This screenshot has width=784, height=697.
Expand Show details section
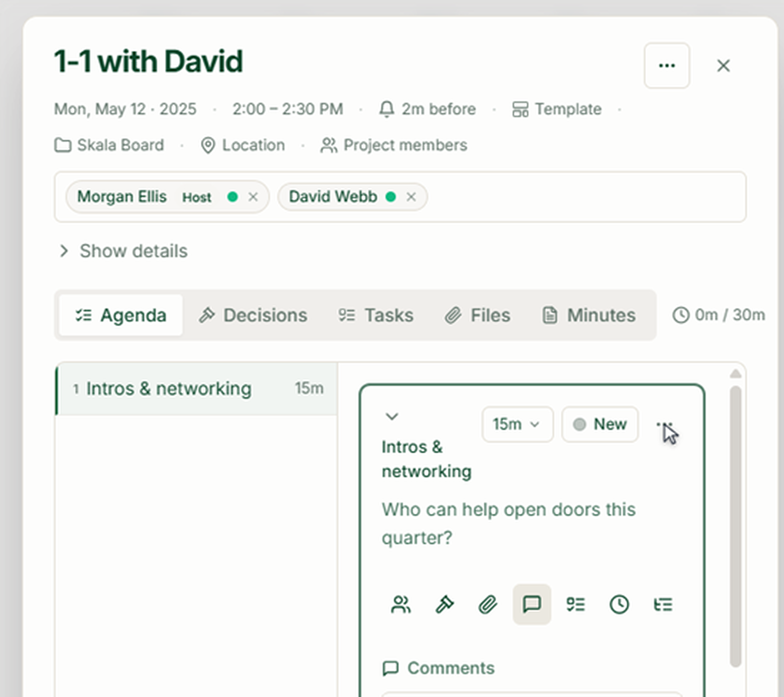pos(123,251)
